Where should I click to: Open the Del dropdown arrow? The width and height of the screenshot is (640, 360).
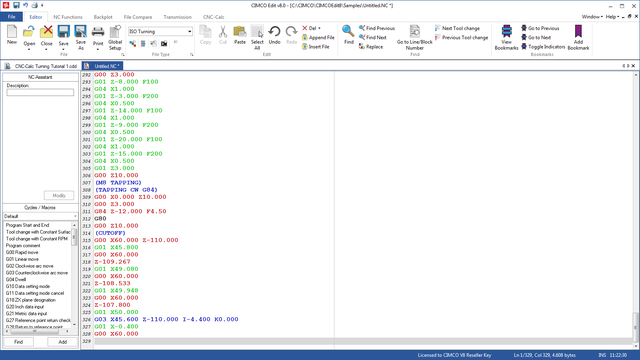tap(319, 29)
